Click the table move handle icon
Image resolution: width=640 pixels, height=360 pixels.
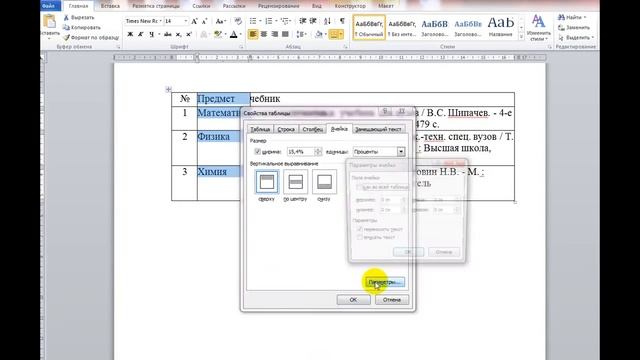coord(168,89)
